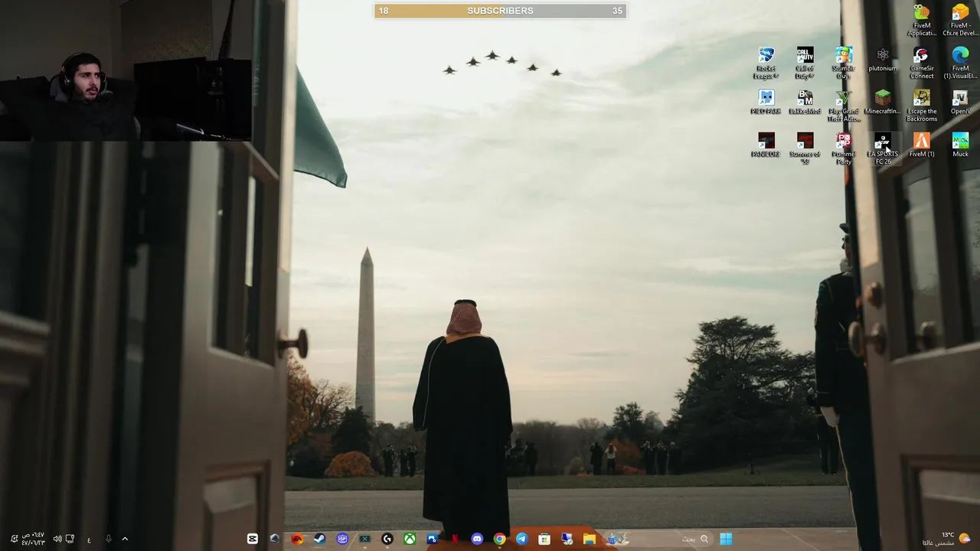The width and height of the screenshot is (980, 551).
Task: Select the Play Grand Theft Auto shortcut
Action: coord(844,106)
